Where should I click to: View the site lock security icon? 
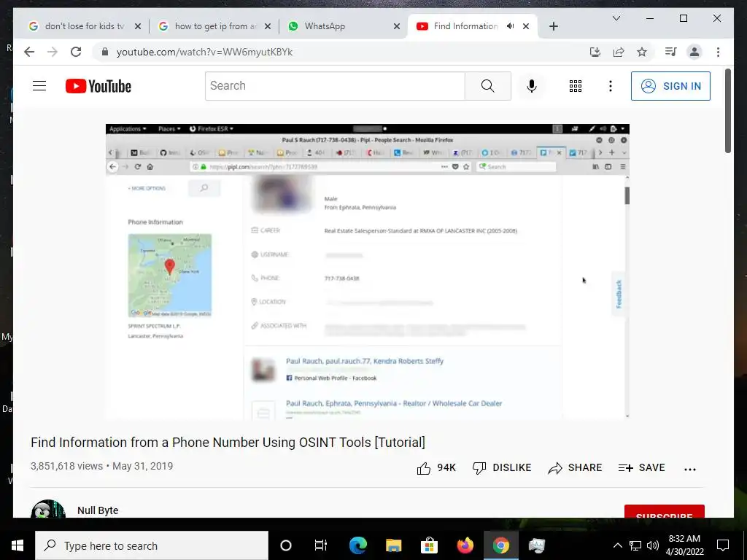105,52
